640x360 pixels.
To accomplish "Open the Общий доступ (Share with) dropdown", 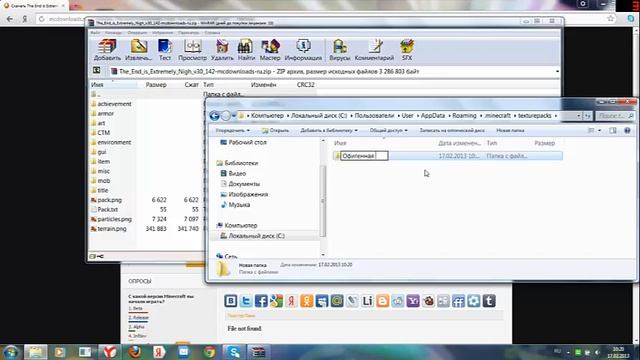I will coord(388,130).
